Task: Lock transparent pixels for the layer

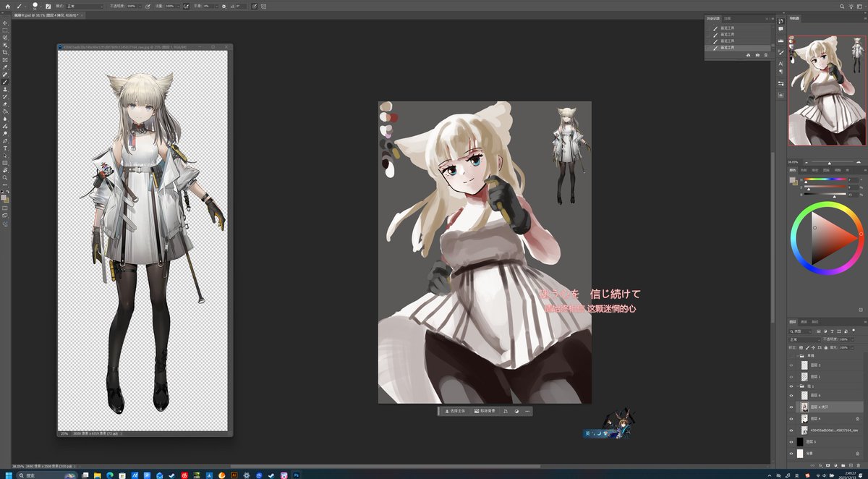Action: tap(801, 348)
